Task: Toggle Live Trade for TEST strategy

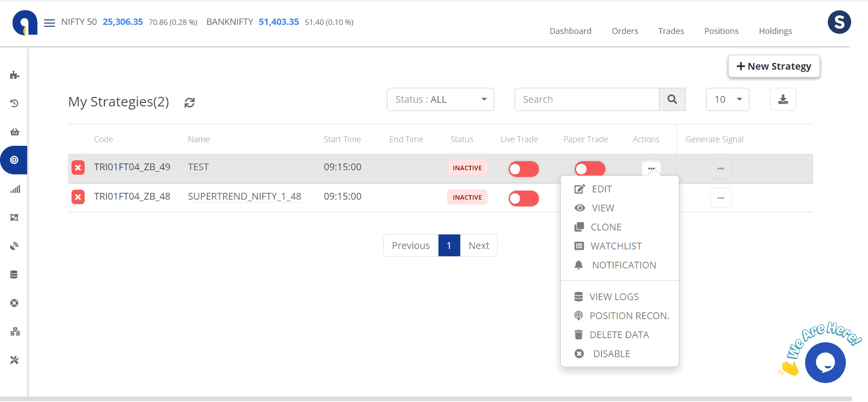Action: (523, 169)
